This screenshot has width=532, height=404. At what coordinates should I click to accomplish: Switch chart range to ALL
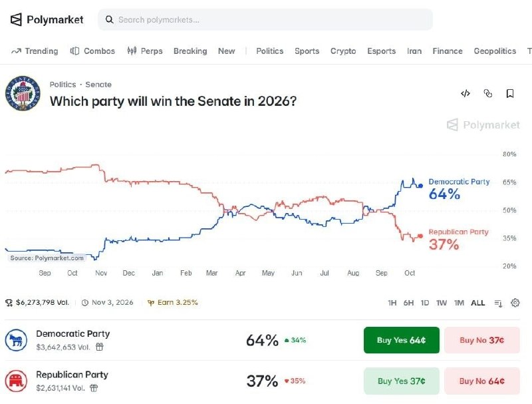(x=477, y=303)
